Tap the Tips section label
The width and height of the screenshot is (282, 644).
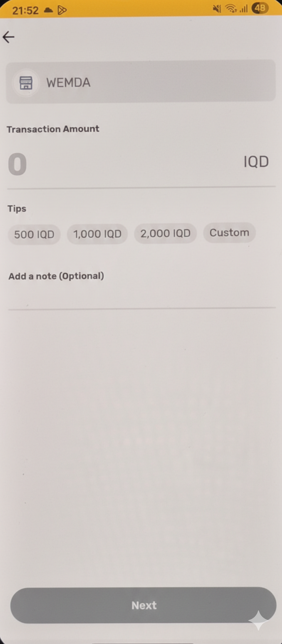[x=17, y=208]
